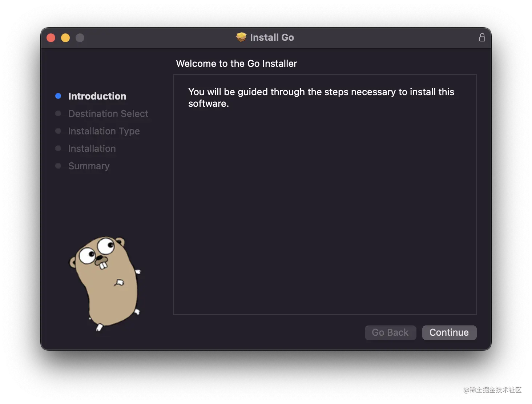The height and width of the screenshot is (404, 532).
Task: Click the Continue button
Action: click(x=449, y=332)
